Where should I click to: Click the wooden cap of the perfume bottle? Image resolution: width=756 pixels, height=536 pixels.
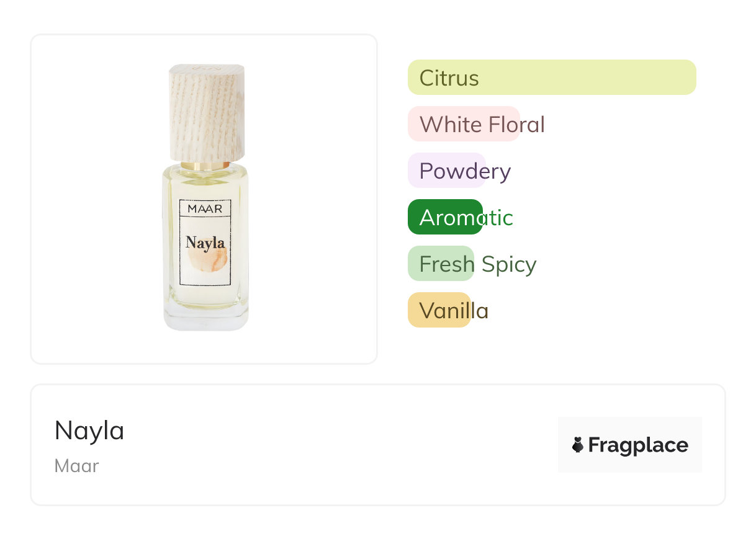[x=207, y=112]
